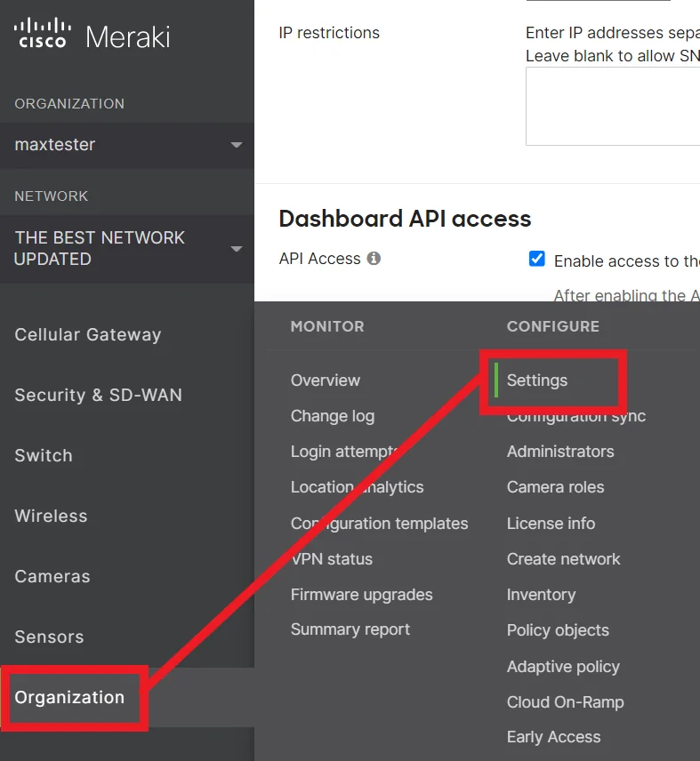Open the Administrators page
The height and width of the screenshot is (761, 700).
(x=560, y=452)
